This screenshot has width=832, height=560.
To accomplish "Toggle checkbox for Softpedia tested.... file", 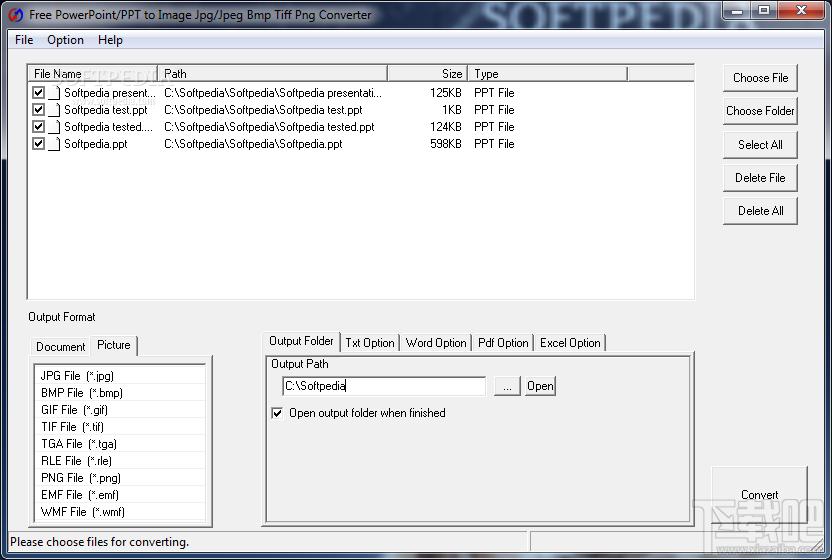I will point(38,126).
